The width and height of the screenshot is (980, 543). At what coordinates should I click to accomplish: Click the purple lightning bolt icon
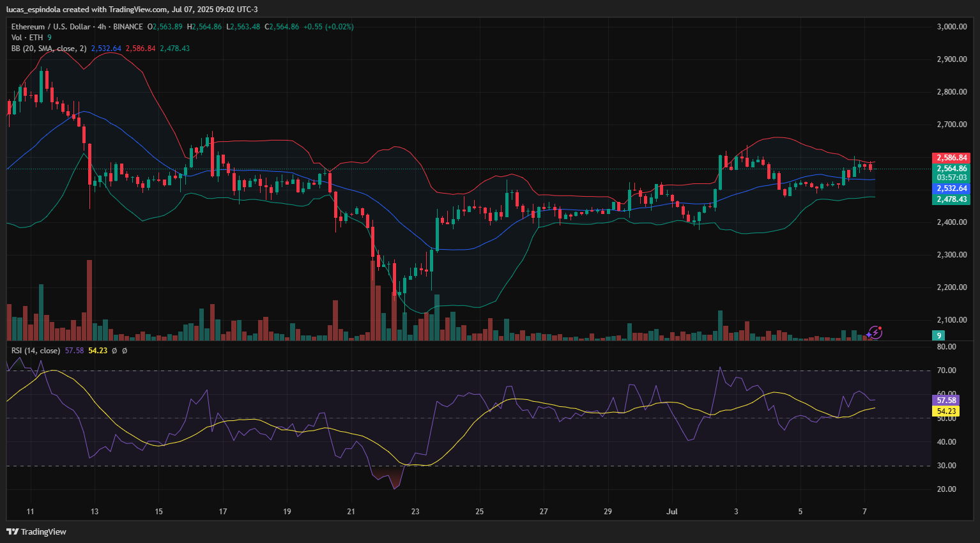point(877,332)
